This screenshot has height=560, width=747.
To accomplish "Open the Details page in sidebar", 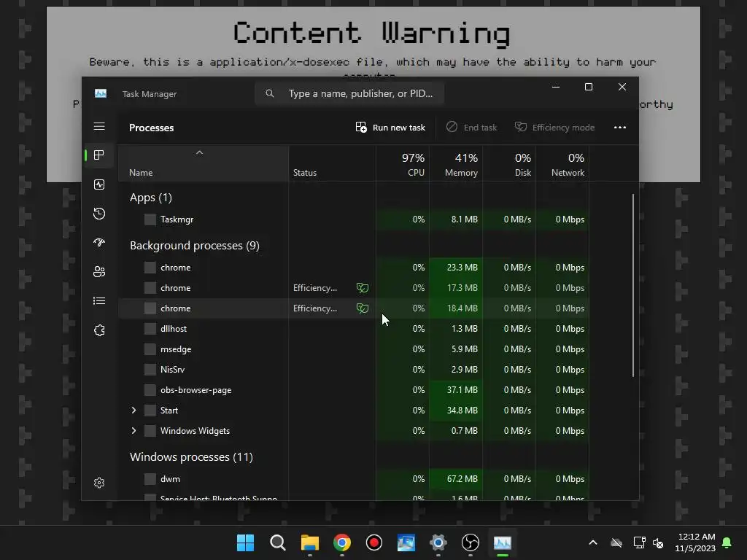I will pyautogui.click(x=99, y=301).
